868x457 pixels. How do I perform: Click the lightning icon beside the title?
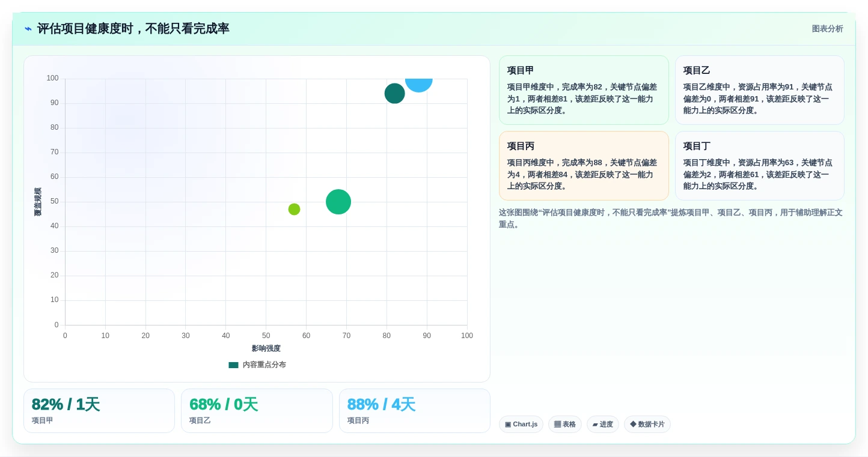tap(28, 29)
